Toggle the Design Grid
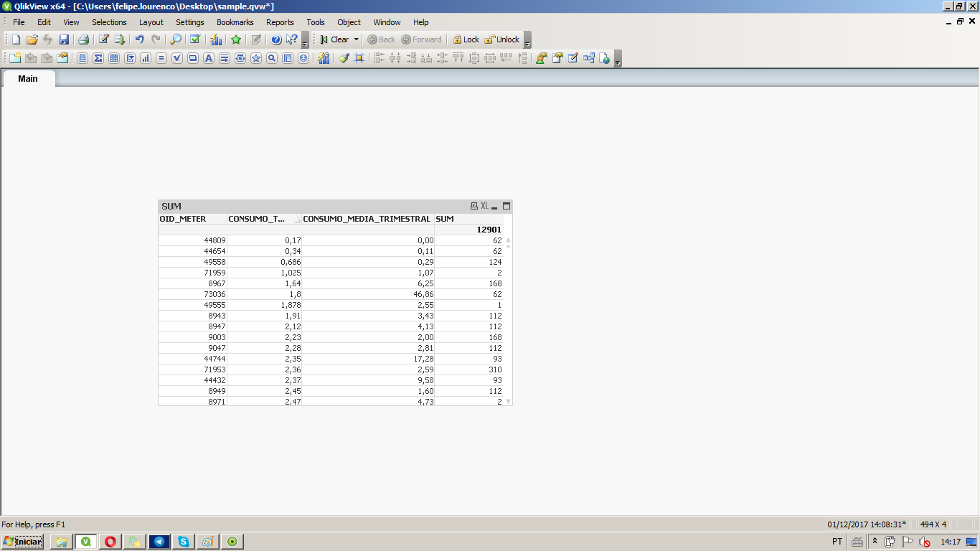The width and height of the screenshot is (980, 551). coord(359,58)
